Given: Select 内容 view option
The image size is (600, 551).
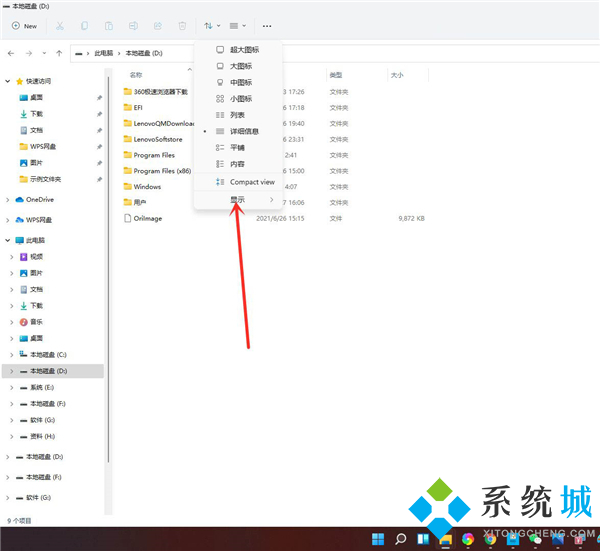Looking at the screenshot, I should (238, 164).
